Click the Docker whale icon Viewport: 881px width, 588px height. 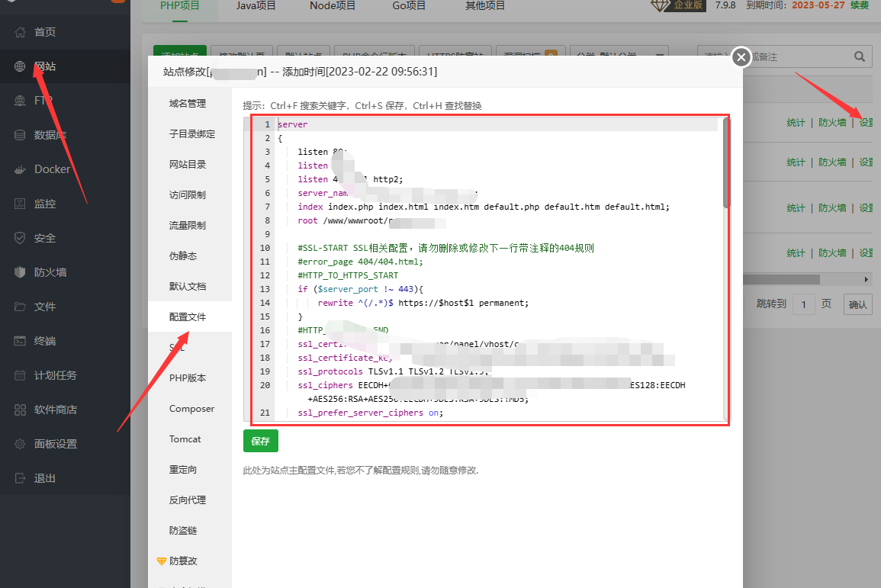(20, 169)
